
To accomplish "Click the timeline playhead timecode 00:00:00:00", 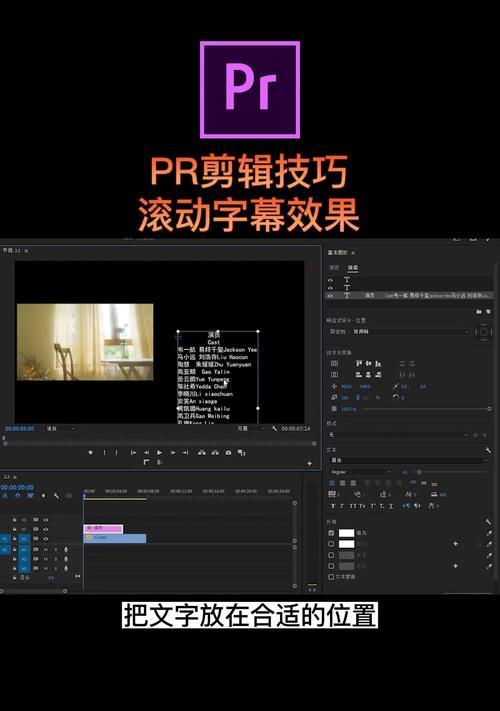I will point(17,487).
